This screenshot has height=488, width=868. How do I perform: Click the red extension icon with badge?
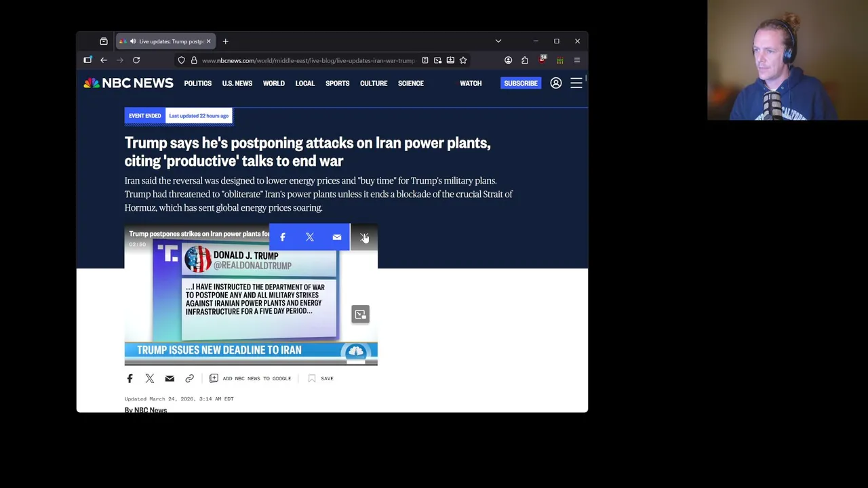click(542, 60)
